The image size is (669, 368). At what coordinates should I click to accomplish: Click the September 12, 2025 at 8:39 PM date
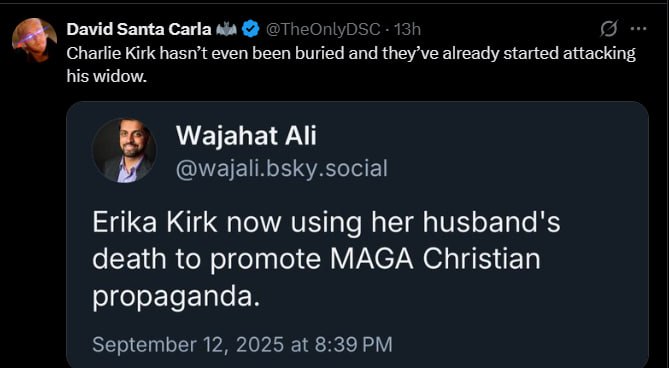click(x=242, y=344)
